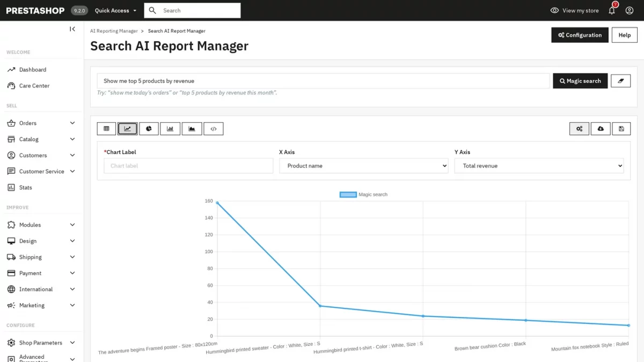The width and height of the screenshot is (644, 362).
Task: Open the notifications bell icon
Action: [x=612, y=10]
